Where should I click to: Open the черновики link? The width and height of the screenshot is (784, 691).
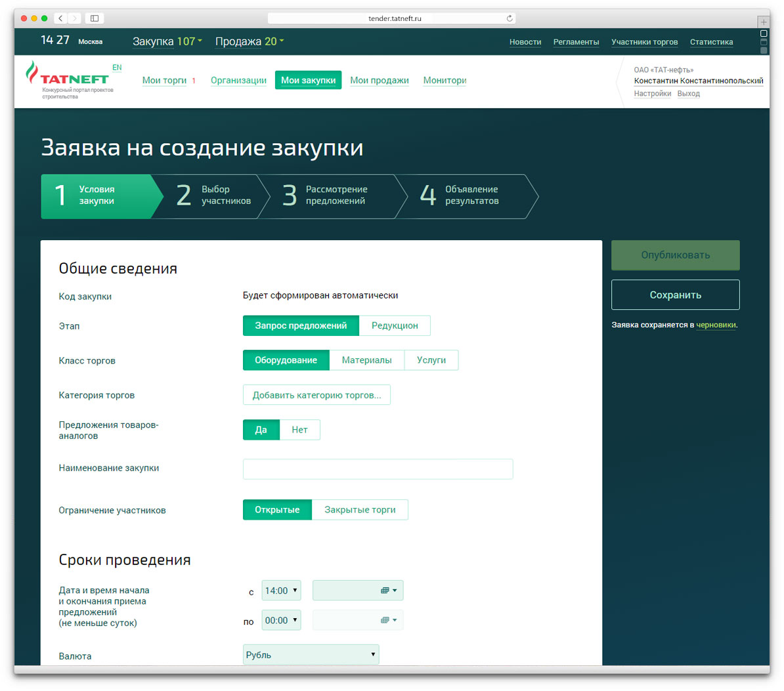point(716,325)
